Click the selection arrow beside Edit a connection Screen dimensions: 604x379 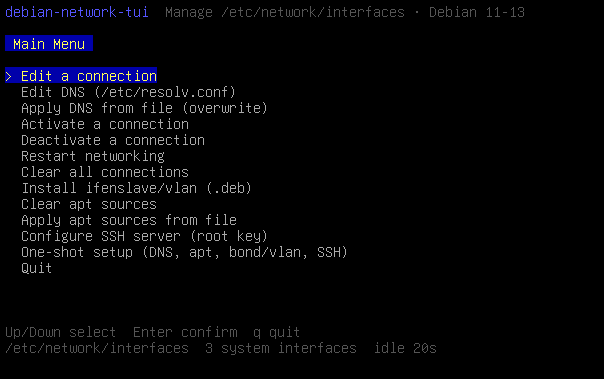click(x=9, y=76)
